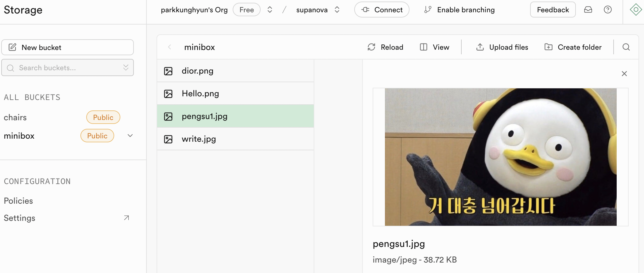Click the Public badge on minibox bucket
The width and height of the screenshot is (644, 273).
97,136
